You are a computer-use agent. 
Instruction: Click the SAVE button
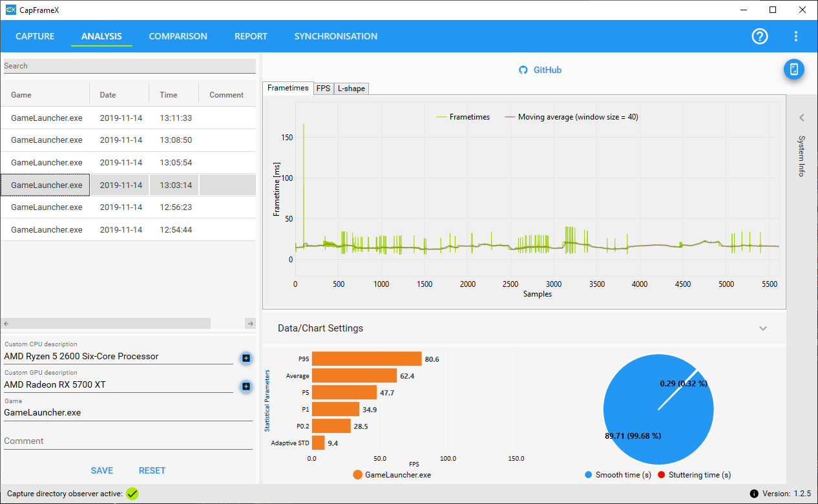(x=102, y=470)
